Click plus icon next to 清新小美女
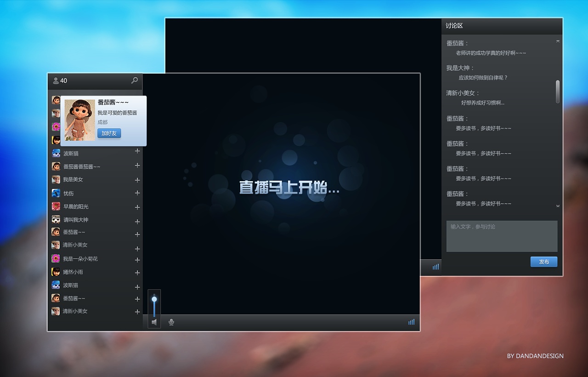 pos(137,248)
